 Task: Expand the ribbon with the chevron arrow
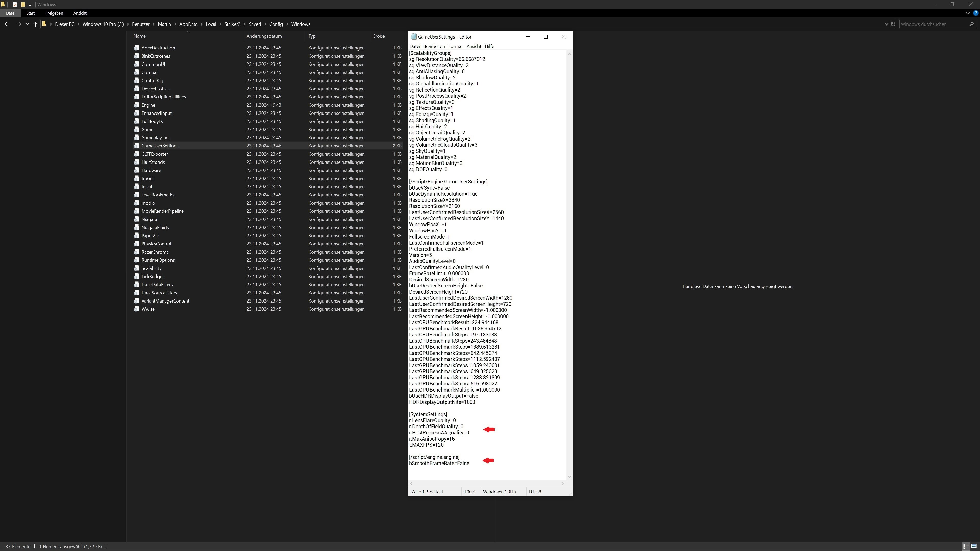pyautogui.click(x=968, y=13)
